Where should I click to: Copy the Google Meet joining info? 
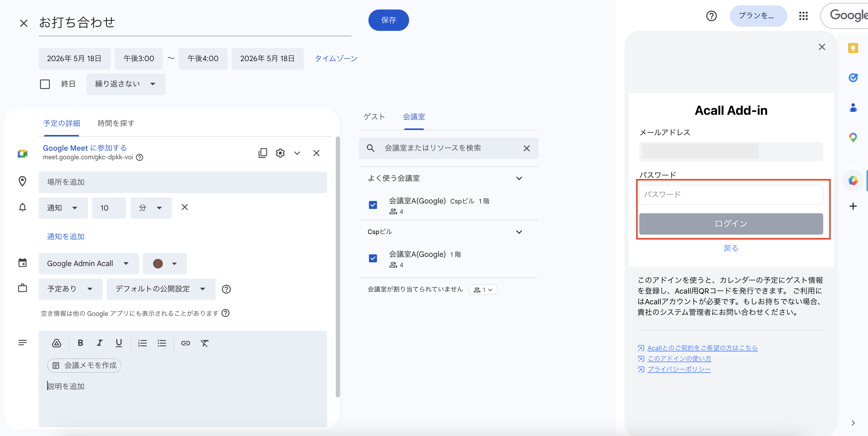pyautogui.click(x=263, y=153)
